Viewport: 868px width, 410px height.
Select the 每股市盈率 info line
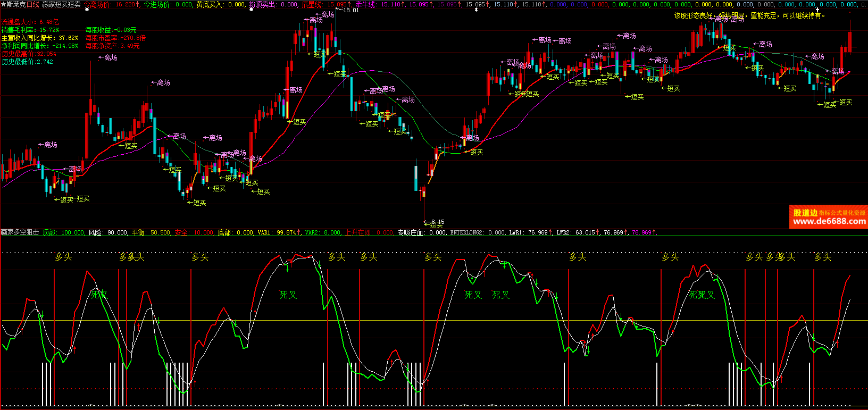(x=115, y=38)
